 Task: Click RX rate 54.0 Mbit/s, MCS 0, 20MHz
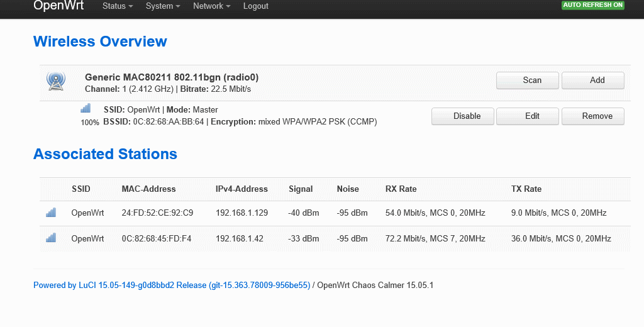(435, 213)
